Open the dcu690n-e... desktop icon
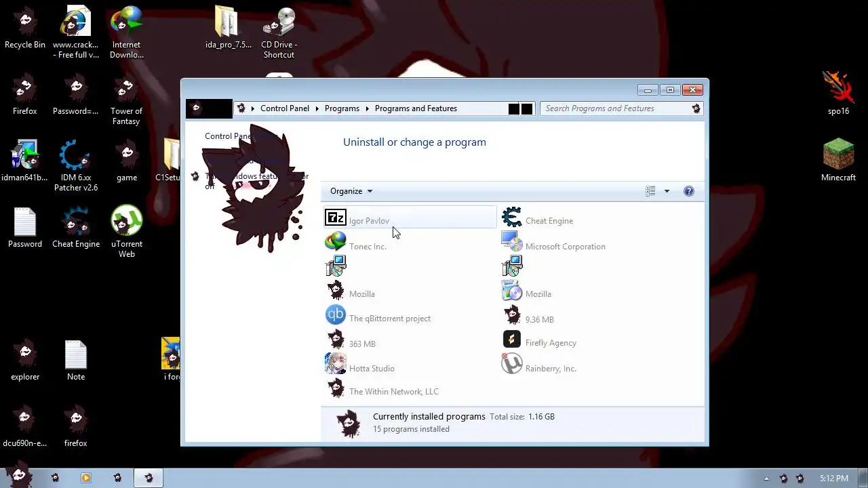 click(x=25, y=427)
